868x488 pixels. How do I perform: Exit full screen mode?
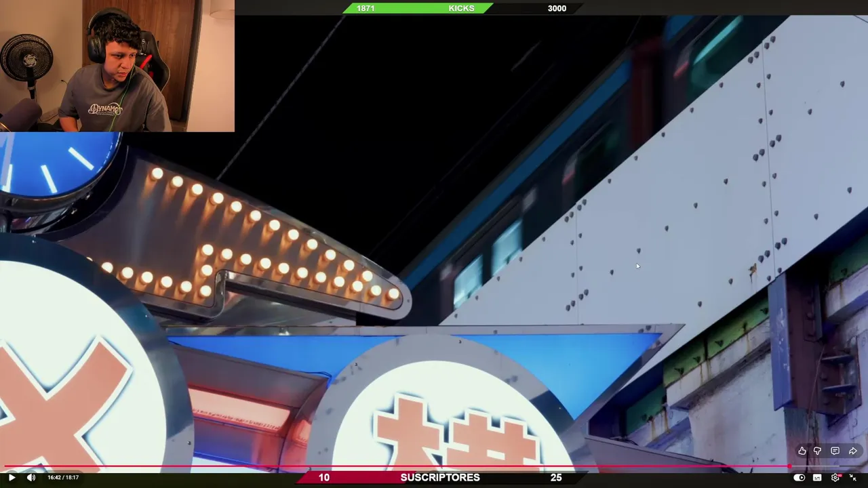[853, 477]
